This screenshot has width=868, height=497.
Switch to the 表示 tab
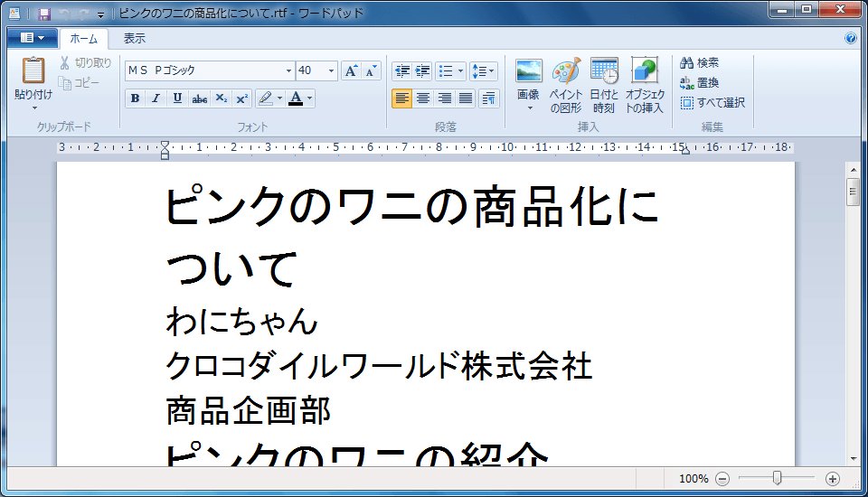click(x=134, y=39)
